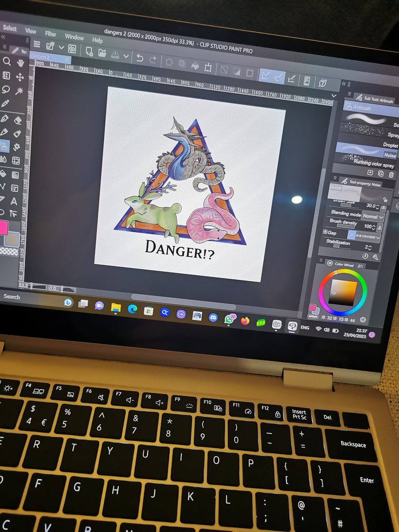Image resolution: width=399 pixels, height=532 pixels.
Task: Open the Window menu
Action: click(x=74, y=37)
